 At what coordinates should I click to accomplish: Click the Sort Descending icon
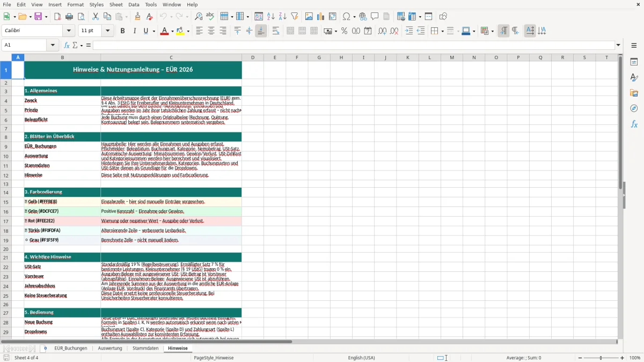pyautogui.click(x=282, y=17)
